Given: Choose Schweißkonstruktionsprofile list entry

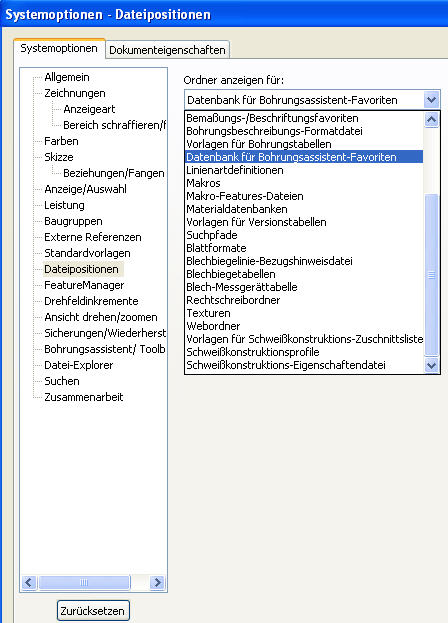Looking at the screenshot, I should [253, 352].
